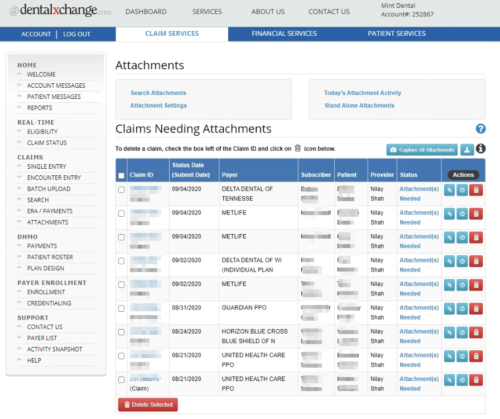Click the download icon button above the table
This screenshot has height=419, width=500.
[x=467, y=150]
